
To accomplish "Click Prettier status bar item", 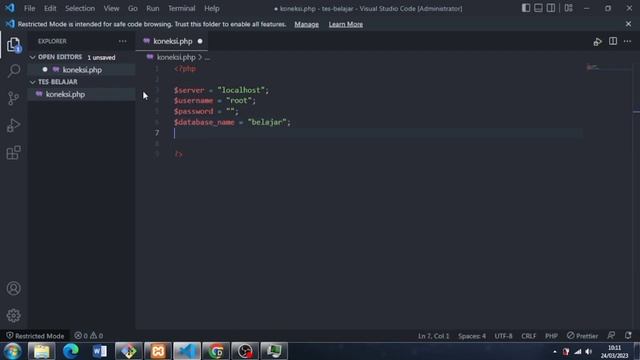I will tap(582, 336).
